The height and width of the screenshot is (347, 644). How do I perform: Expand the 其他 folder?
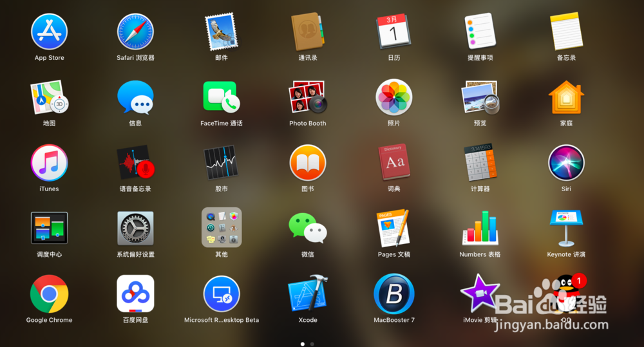[x=222, y=227]
